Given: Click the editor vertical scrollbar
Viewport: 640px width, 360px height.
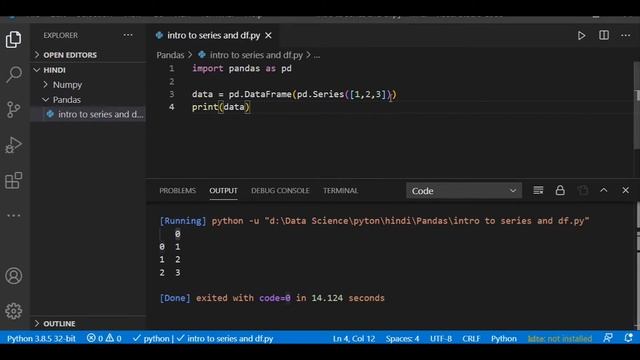Looking at the screenshot, I should pos(637,106).
